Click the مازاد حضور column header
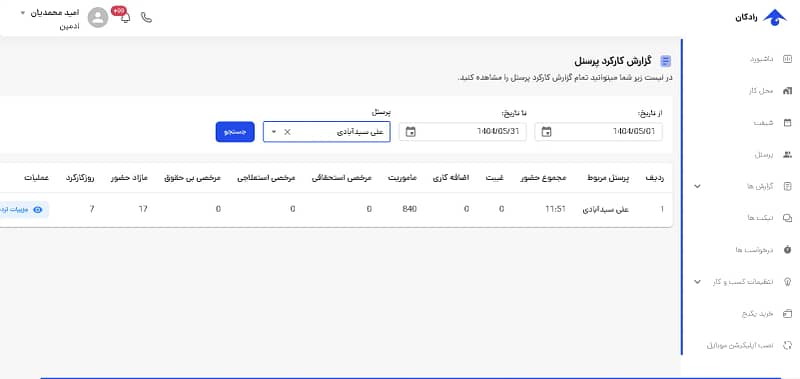800x379 pixels. tap(130, 178)
